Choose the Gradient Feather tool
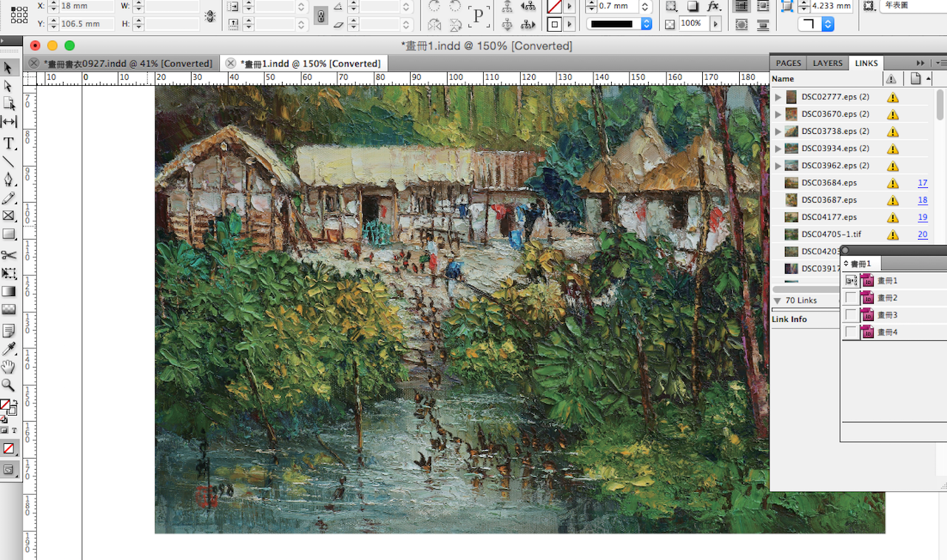The image size is (947, 560). point(9,310)
